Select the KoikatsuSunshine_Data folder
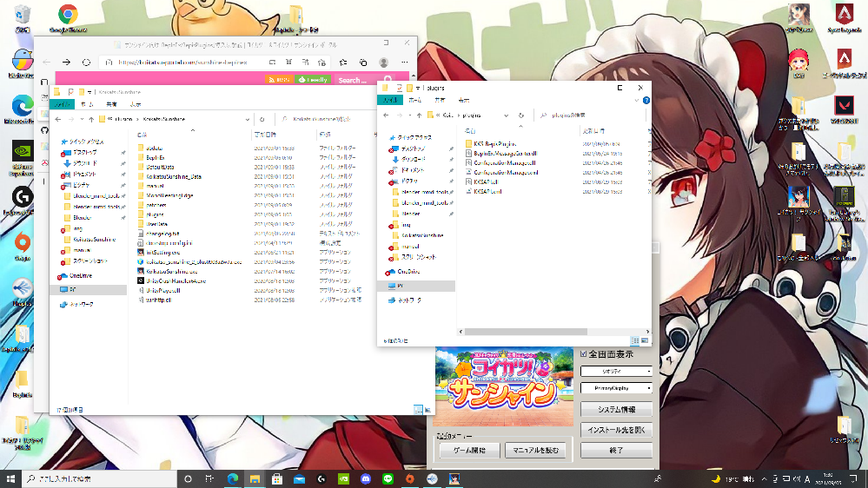 click(169, 176)
